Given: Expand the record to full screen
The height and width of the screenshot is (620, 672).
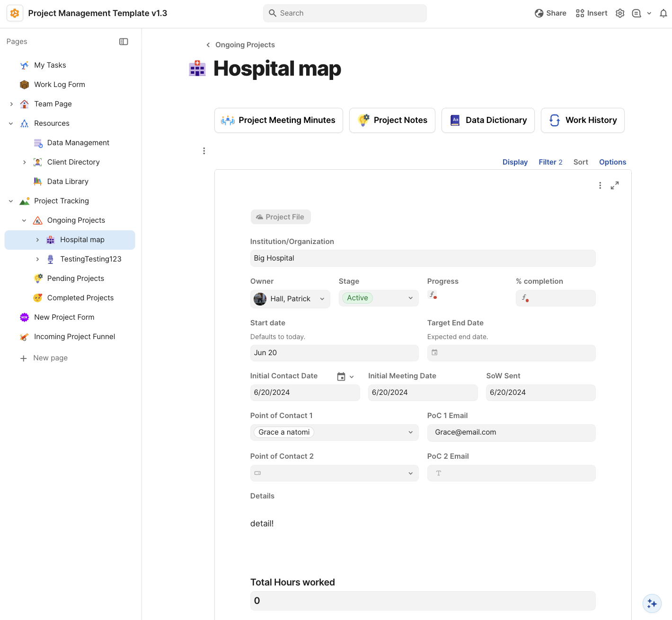Looking at the screenshot, I should [x=614, y=185].
